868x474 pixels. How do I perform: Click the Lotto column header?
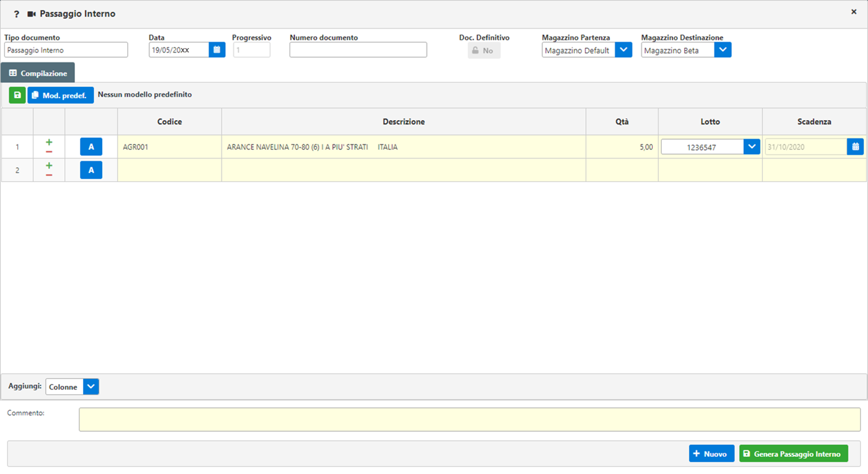click(x=710, y=121)
